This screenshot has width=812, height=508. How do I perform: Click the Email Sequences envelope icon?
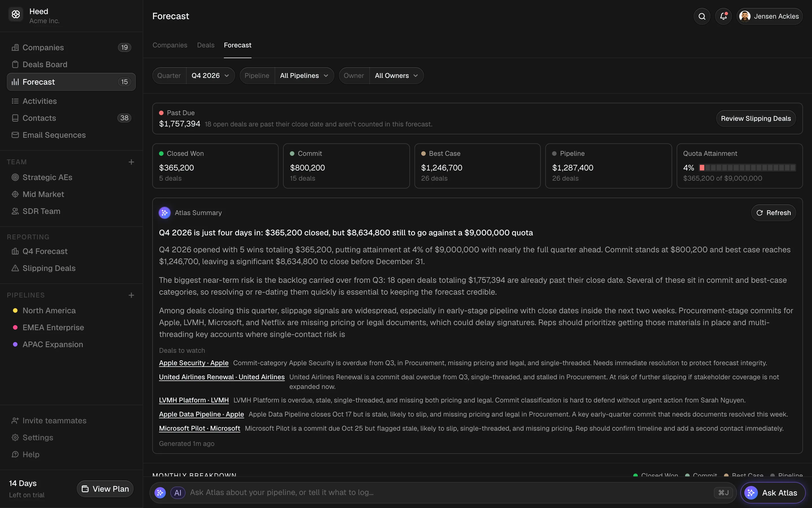tap(15, 135)
